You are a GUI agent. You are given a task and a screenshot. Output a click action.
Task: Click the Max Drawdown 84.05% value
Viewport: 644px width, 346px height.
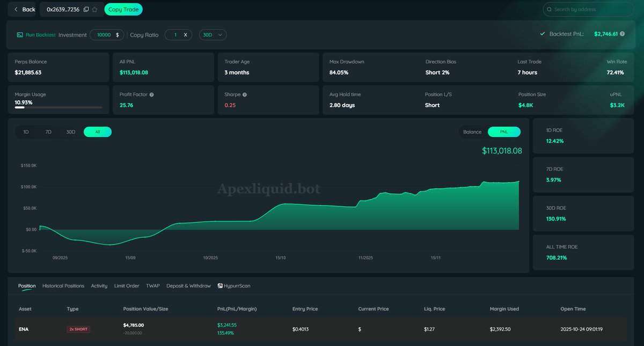tap(339, 72)
